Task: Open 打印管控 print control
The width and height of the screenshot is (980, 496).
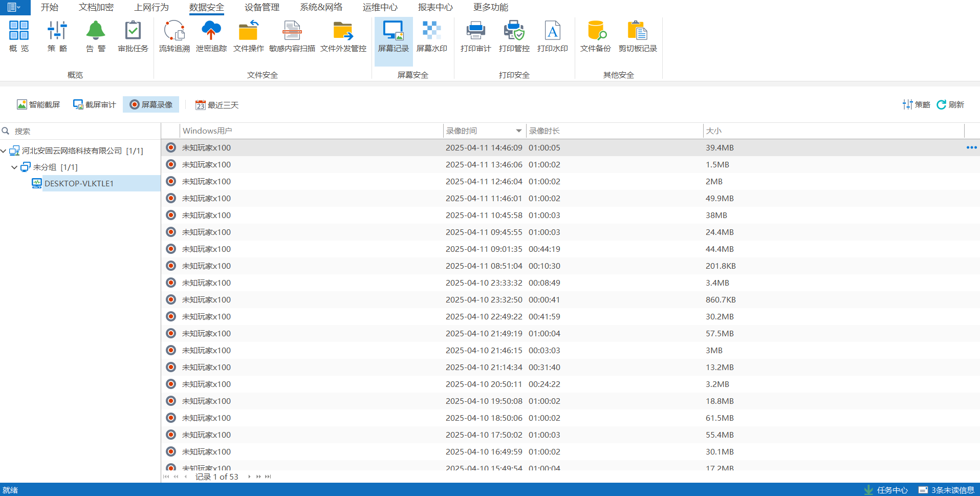Action: click(x=514, y=36)
